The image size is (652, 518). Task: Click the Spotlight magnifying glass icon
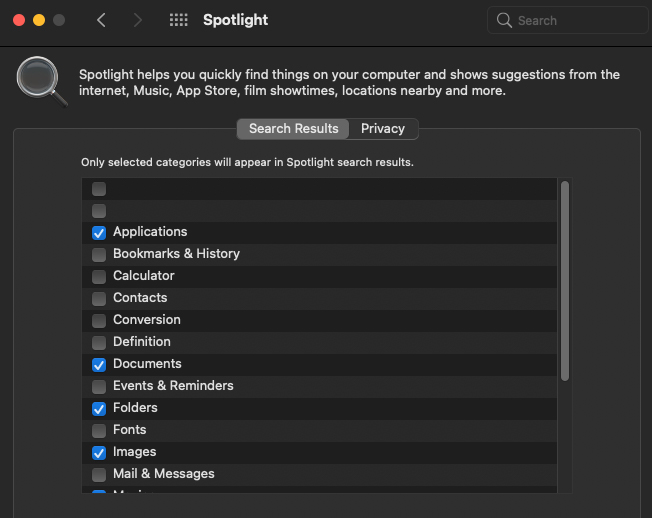pos(42,81)
